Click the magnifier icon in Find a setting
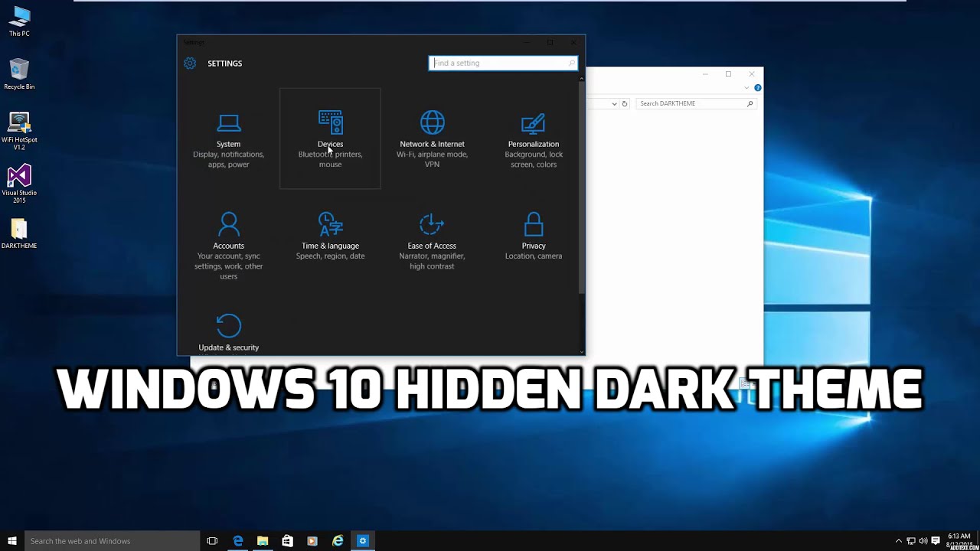This screenshot has width=980, height=551. (571, 63)
